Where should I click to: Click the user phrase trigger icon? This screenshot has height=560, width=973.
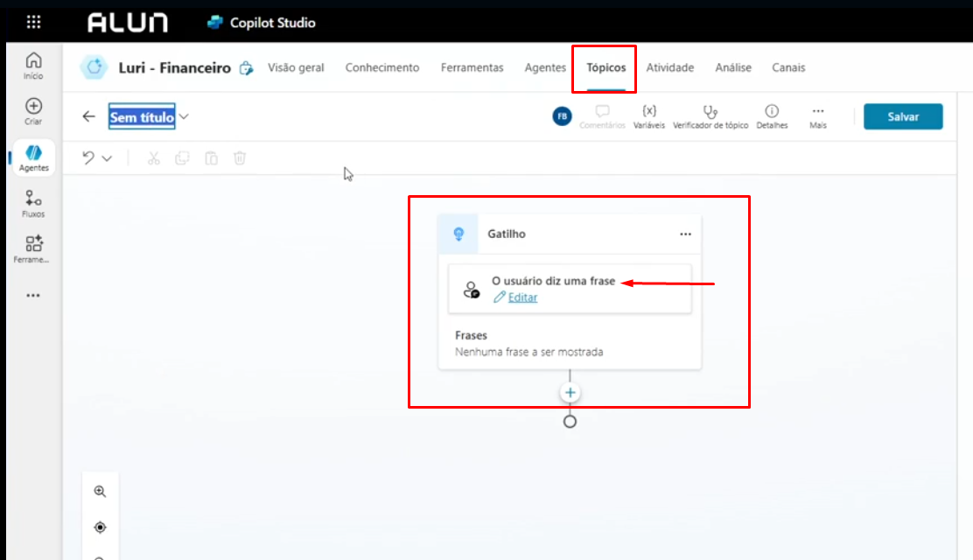471,290
